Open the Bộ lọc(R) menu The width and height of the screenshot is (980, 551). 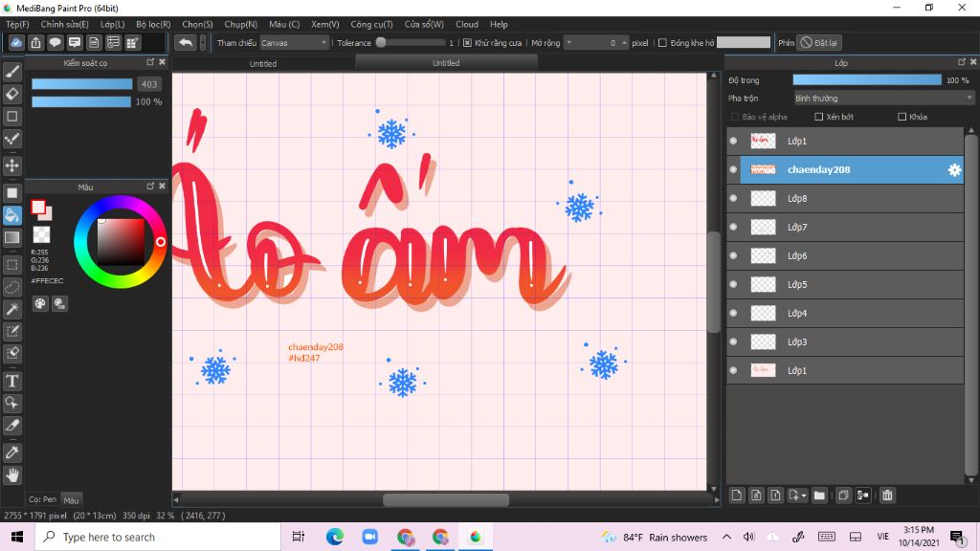[x=153, y=24]
